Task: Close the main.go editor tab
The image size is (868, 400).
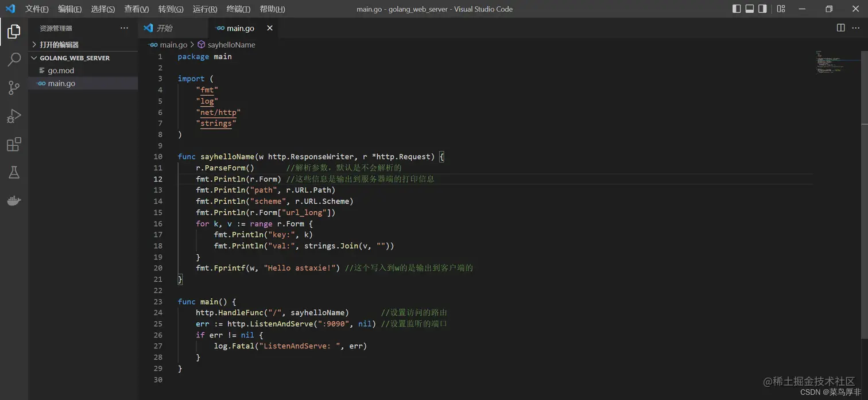Action: [x=270, y=28]
